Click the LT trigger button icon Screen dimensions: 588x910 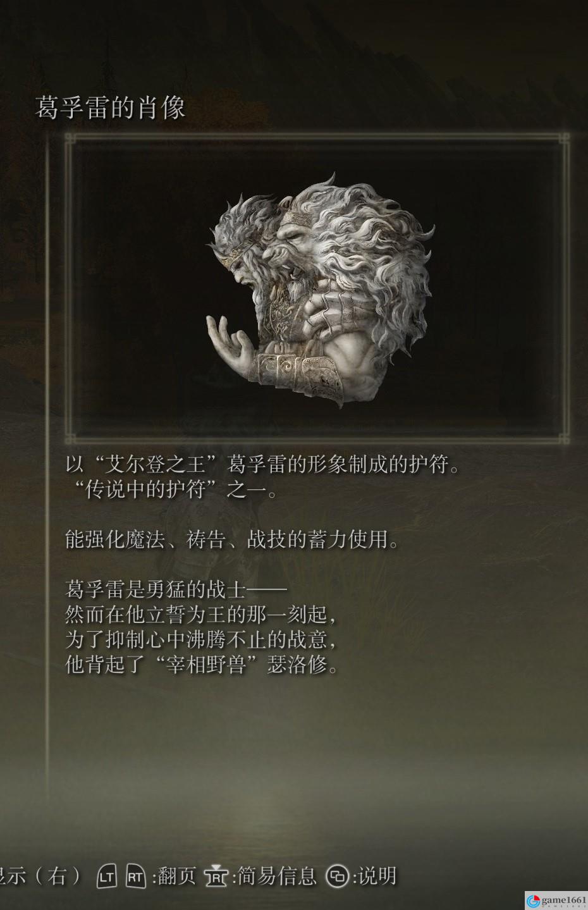[107, 876]
